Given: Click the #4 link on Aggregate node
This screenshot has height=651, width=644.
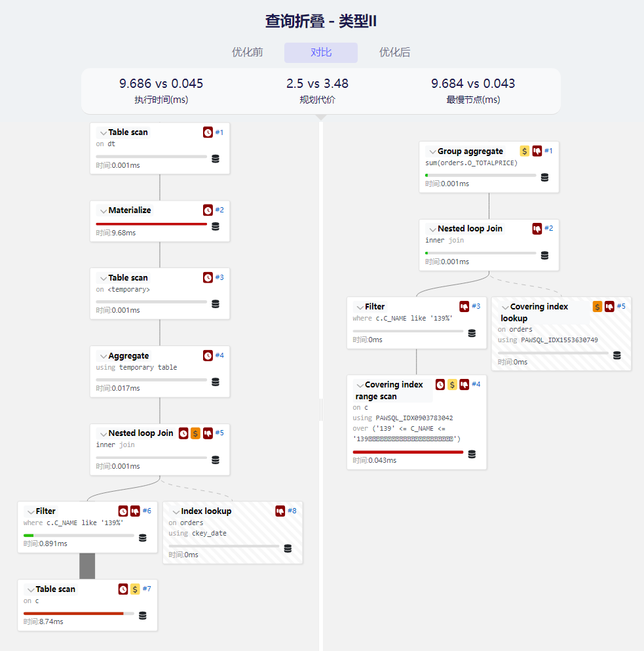Looking at the screenshot, I should (x=219, y=355).
